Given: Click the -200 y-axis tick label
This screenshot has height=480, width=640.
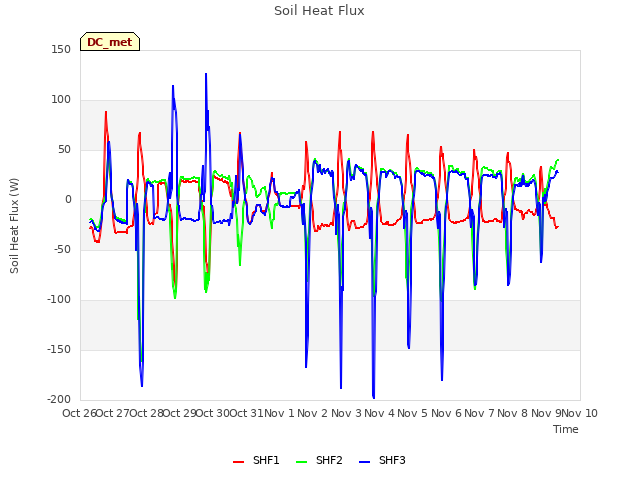Looking at the screenshot, I should pyautogui.click(x=59, y=399).
